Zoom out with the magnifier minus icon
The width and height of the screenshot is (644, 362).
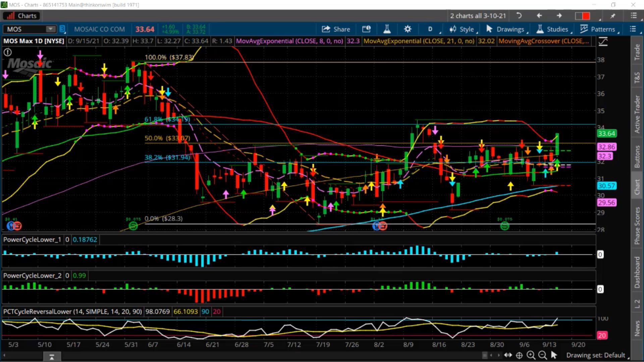pos(542,355)
